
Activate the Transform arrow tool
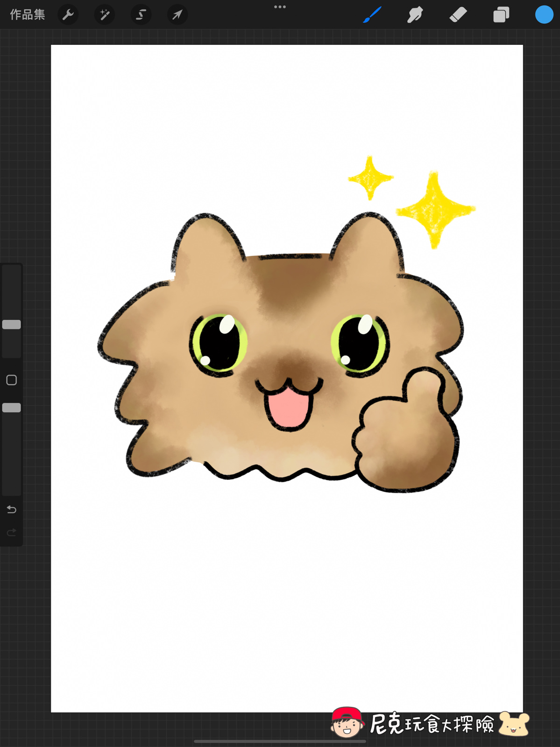click(177, 15)
